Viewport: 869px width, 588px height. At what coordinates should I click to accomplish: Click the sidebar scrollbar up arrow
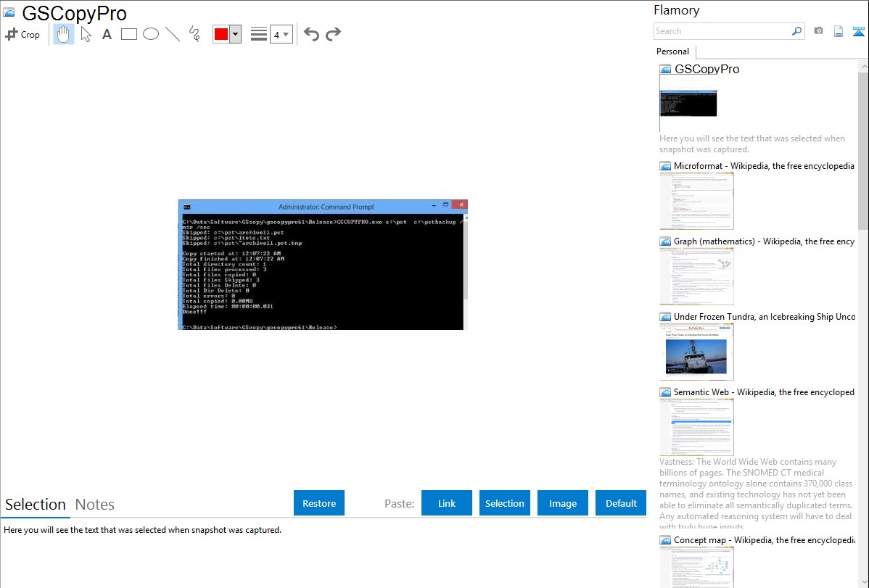[863, 67]
